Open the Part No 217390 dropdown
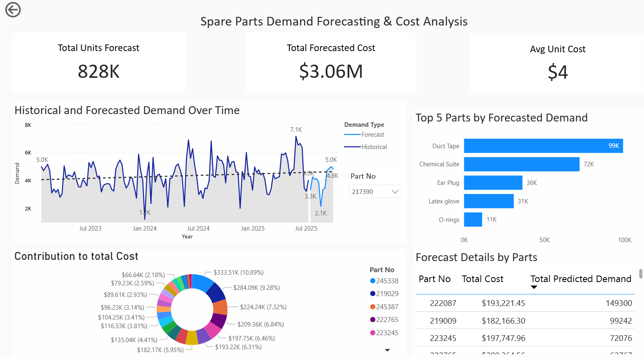Screen dimensions: 644x357 [375, 191]
